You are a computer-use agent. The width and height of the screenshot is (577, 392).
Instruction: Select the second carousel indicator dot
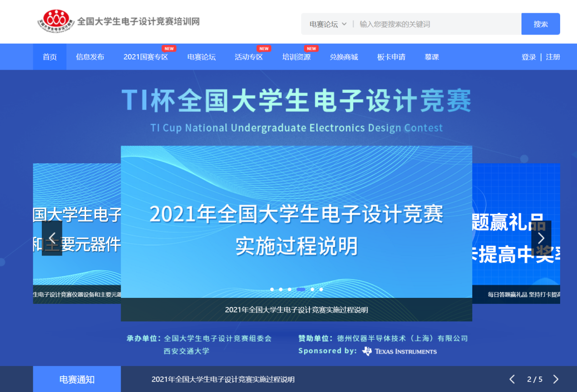coord(281,289)
